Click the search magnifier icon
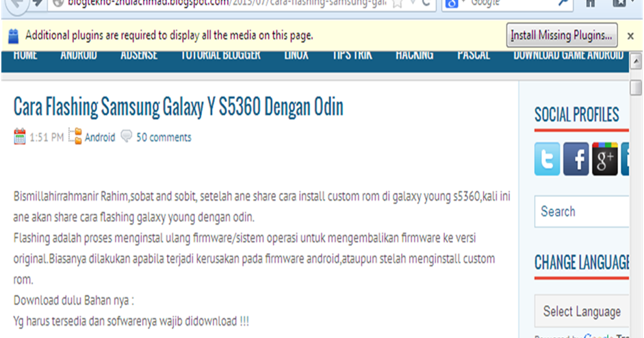This screenshot has width=644, height=338. click(563, 3)
